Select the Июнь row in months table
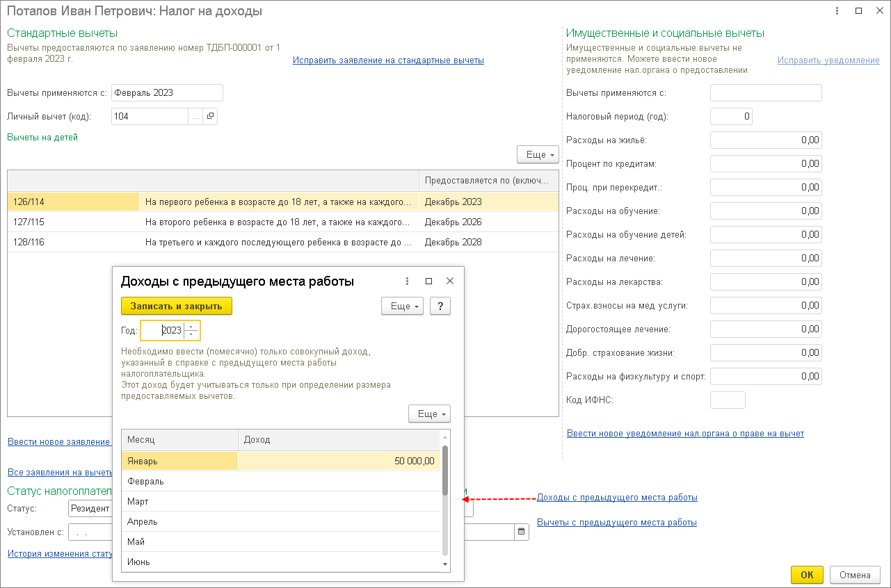Screen dimensions: 891x588 point(281,562)
